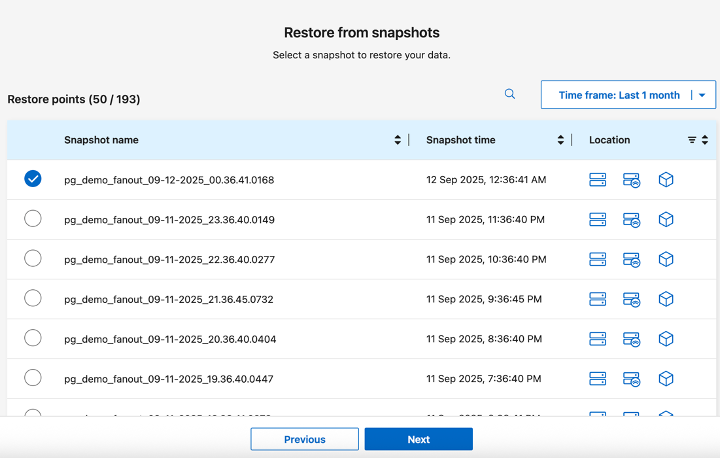Click the cube object store icon for the 19.36.40.0447 snapshot
This screenshot has height=458, width=720.
tap(666, 378)
